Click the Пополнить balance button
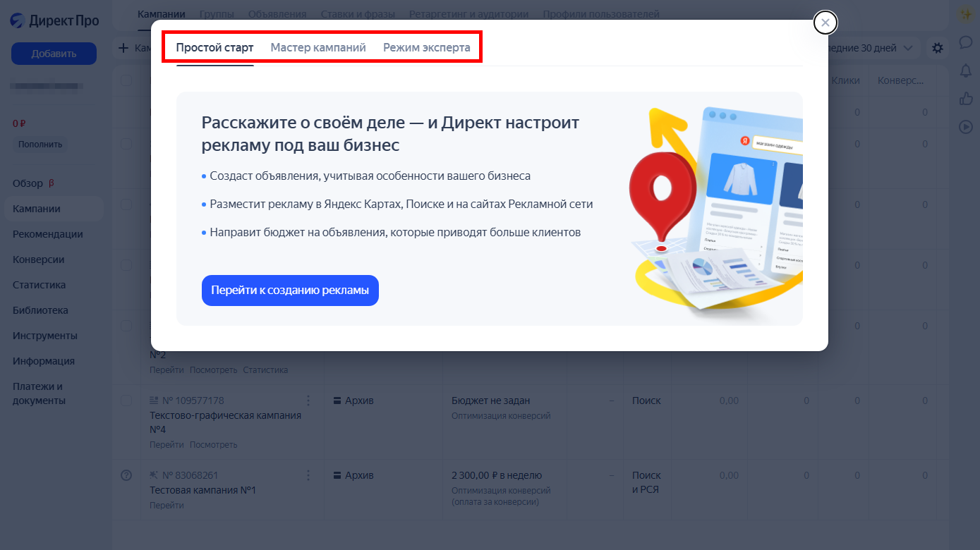 [40, 145]
